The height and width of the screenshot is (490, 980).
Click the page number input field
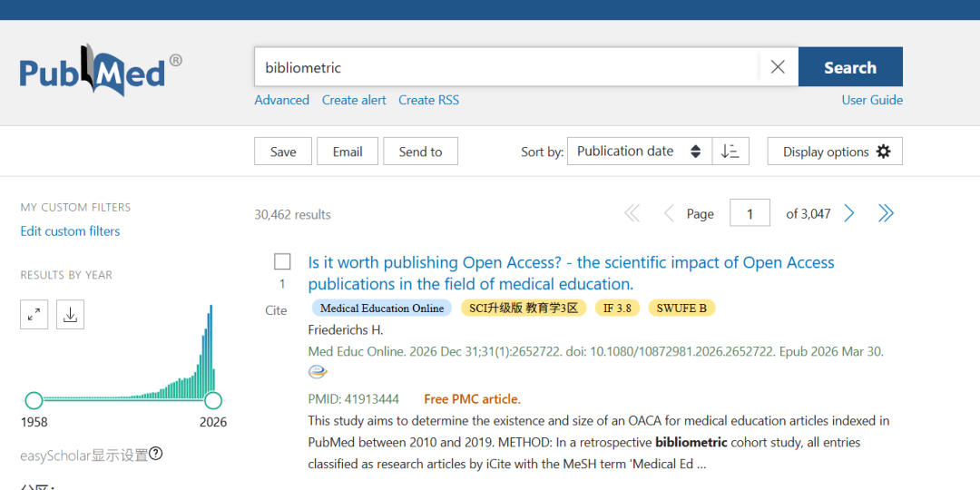750,213
